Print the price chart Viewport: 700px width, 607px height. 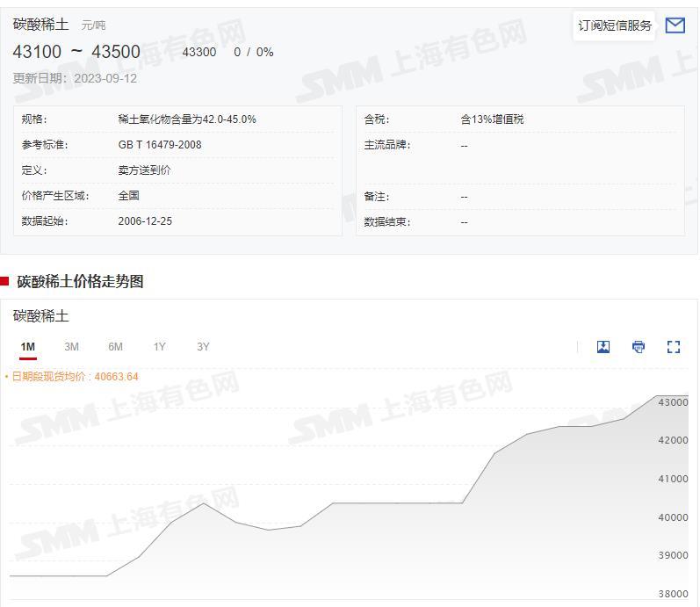(639, 347)
